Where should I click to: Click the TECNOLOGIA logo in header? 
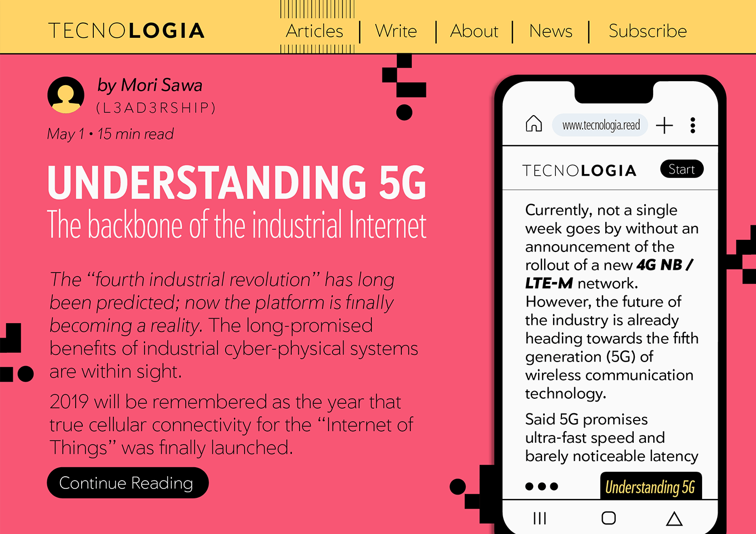(127, 31)
